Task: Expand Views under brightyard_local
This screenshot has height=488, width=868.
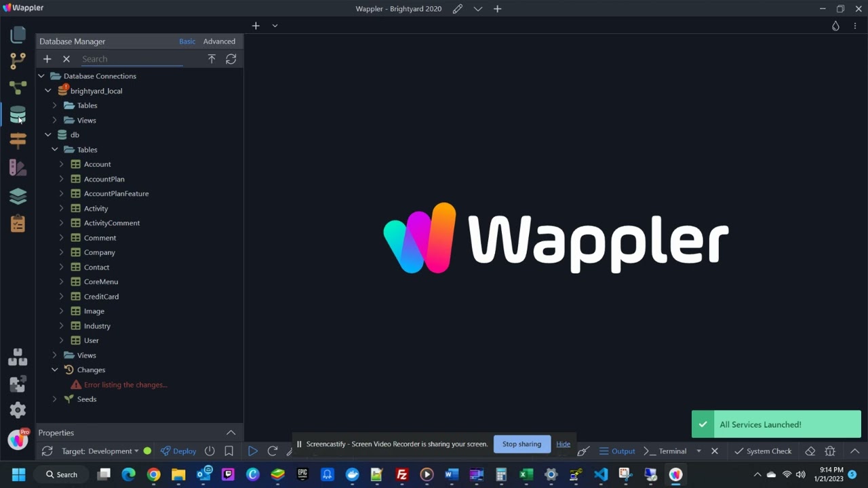Action: 55,121
